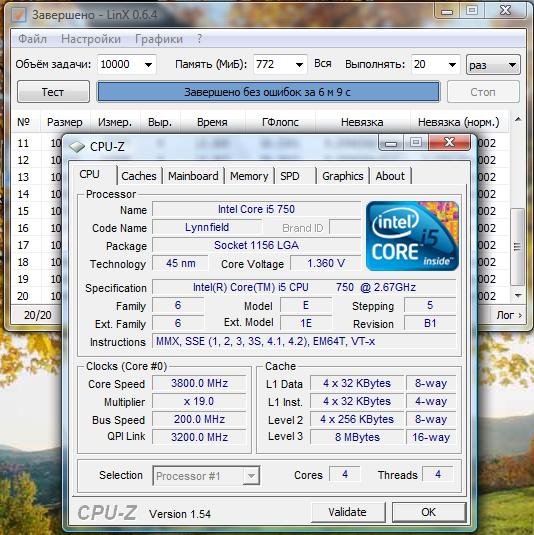Viewport: 534px width, 535px height.
Task: Switch to the About tab
Action: click(390, 176)
